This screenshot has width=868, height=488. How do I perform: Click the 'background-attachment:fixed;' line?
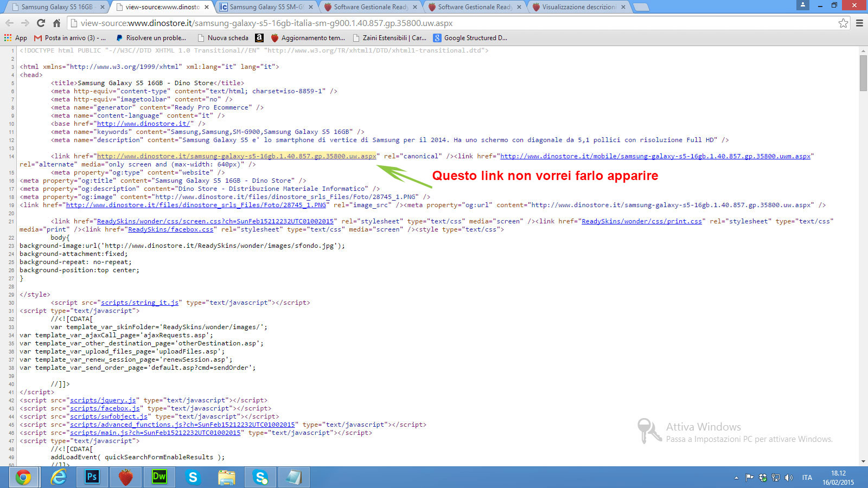click(74, 254)
